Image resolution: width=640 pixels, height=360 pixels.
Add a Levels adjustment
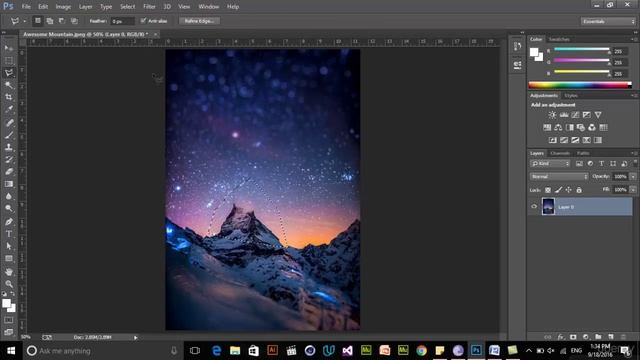coord(564,115)
